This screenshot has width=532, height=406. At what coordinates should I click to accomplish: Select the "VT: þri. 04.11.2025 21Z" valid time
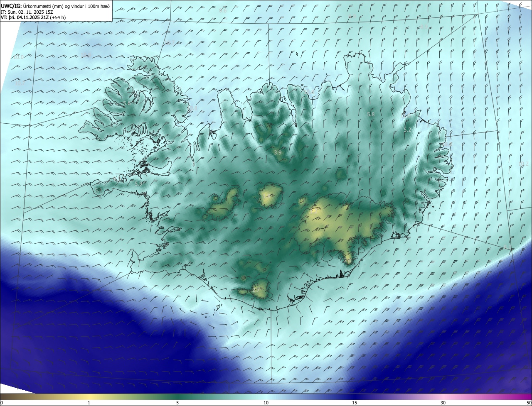point(25,17)
